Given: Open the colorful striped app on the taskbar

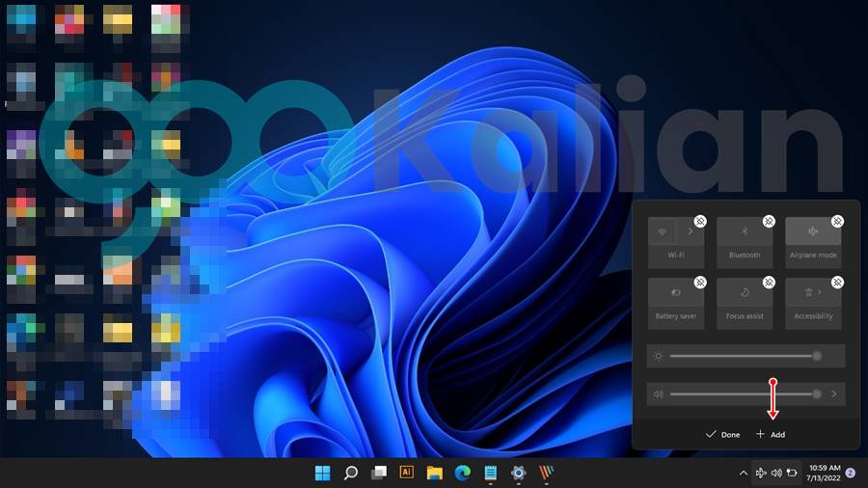Looking at the screenshot, I should tap(547, 474).
